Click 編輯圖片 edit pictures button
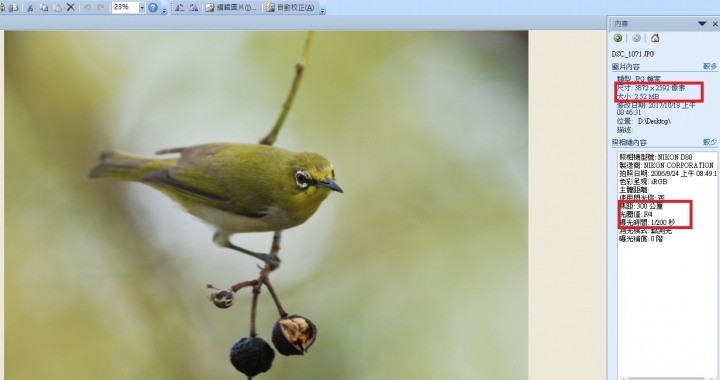Image resolution: width=720 pixels, height=380 pixels. [231, 7]
